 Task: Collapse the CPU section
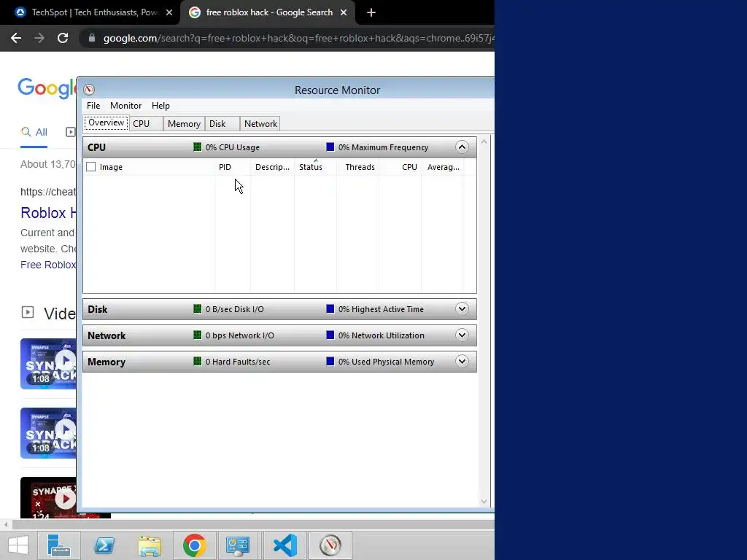click(462, 147)
